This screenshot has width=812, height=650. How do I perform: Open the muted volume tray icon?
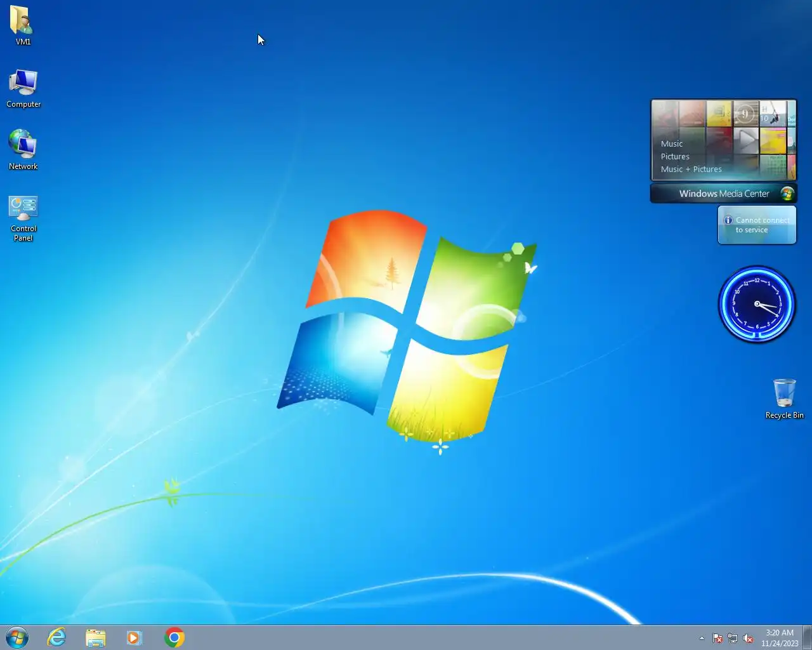pos(748,638)
